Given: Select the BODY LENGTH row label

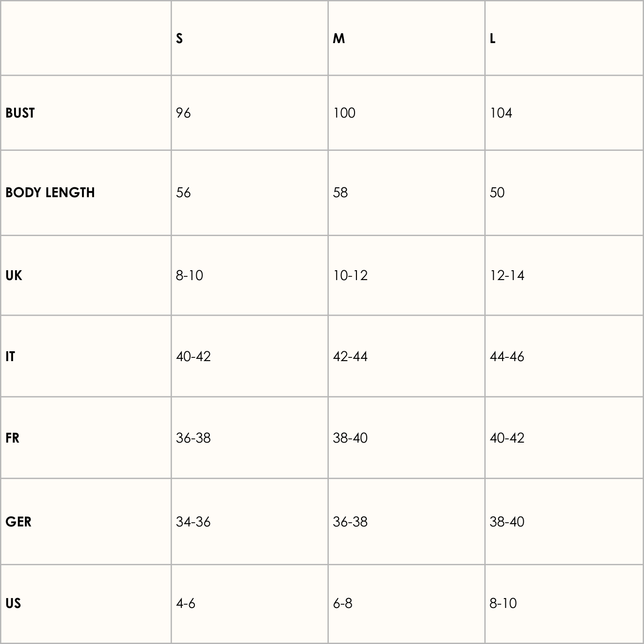Looking at the screenshot, I should tap(50, 192).
